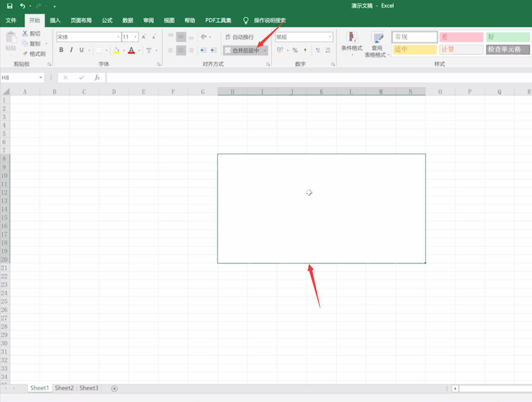The width and height of the screenshot is (532, 402).
Task: Toggle Underline formatting
Action: coord(81,50)
